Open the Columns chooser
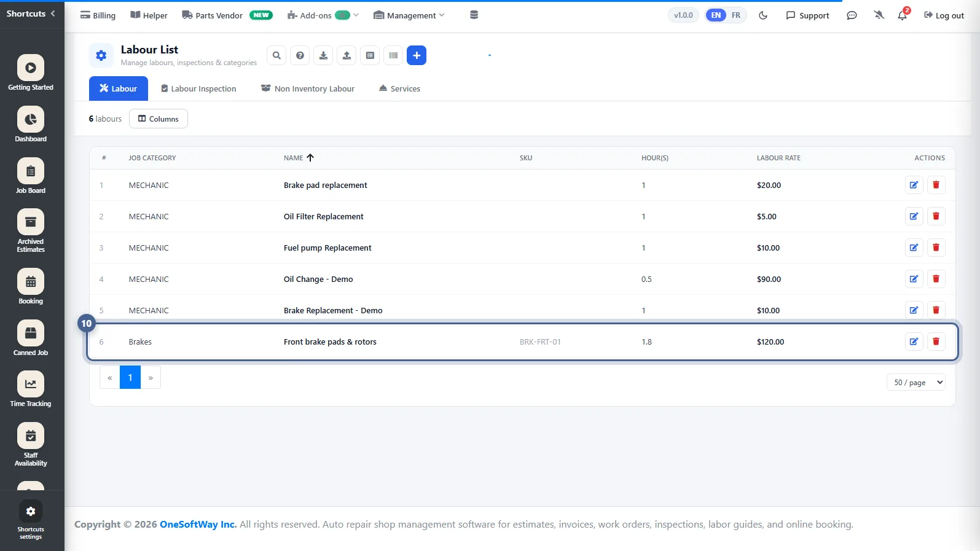This screenshot has height=551, width=980. [x=159, y=119]
